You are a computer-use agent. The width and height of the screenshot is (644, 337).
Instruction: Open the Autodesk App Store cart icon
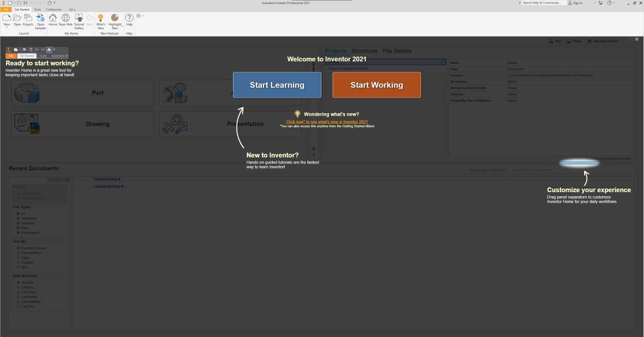tap(600, 3)
